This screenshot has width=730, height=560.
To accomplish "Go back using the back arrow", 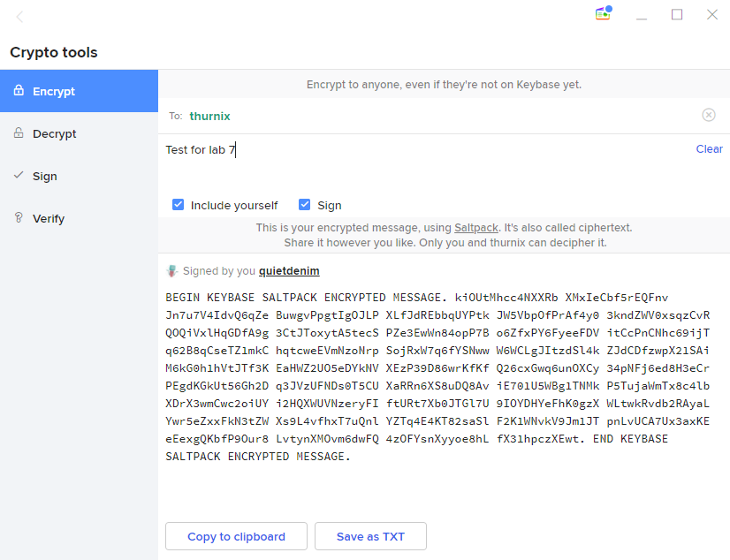I will [19, 17].
